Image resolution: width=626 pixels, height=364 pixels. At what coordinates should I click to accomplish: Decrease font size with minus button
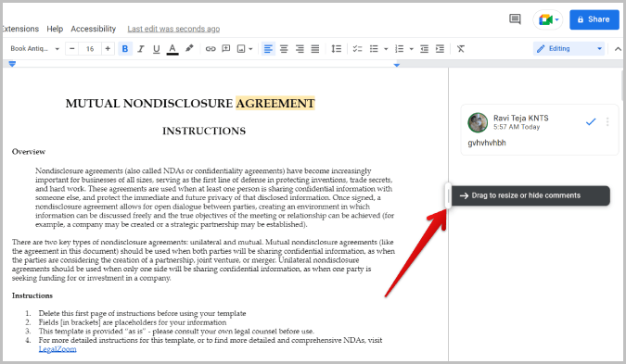(71, 49)
